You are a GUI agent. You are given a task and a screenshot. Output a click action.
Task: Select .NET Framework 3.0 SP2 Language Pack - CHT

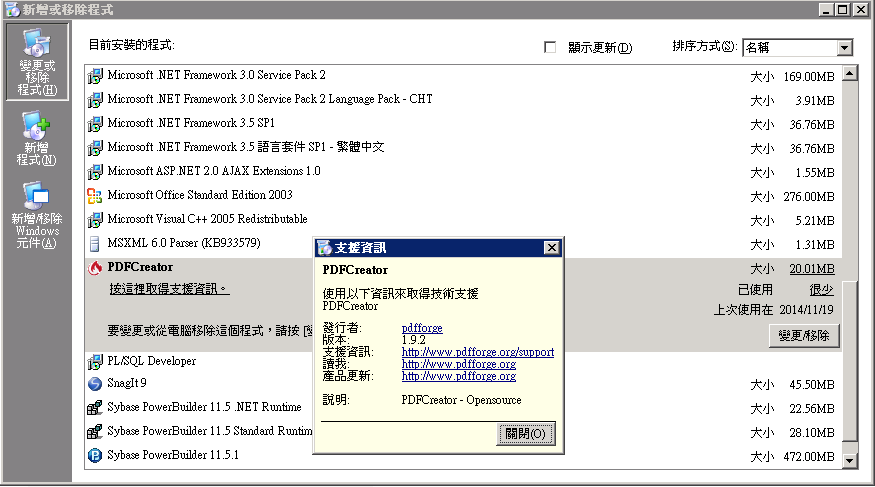tap(270, 99)
